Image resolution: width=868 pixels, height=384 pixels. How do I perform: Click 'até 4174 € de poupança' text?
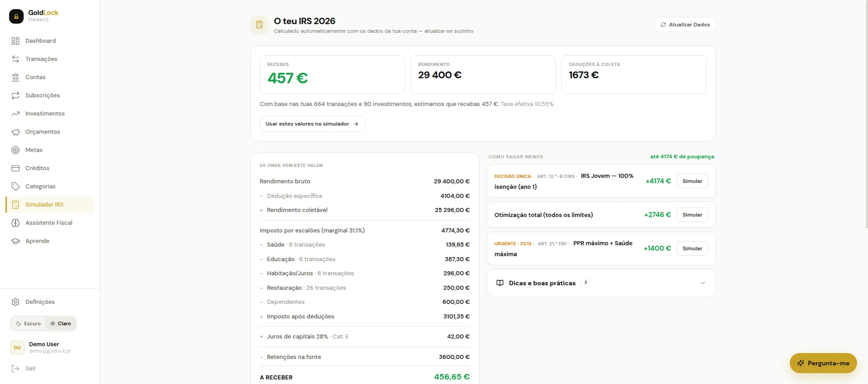point(682,157)
